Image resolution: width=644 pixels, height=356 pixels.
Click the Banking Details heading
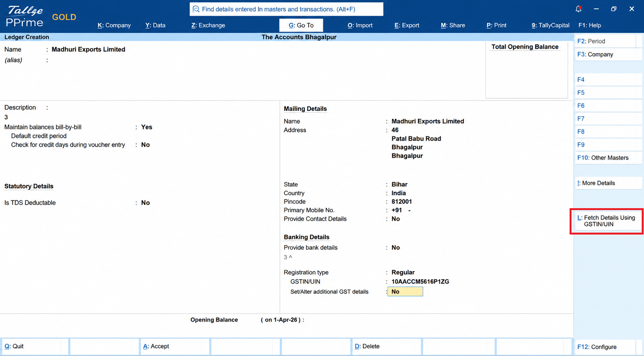coord(306,237)
